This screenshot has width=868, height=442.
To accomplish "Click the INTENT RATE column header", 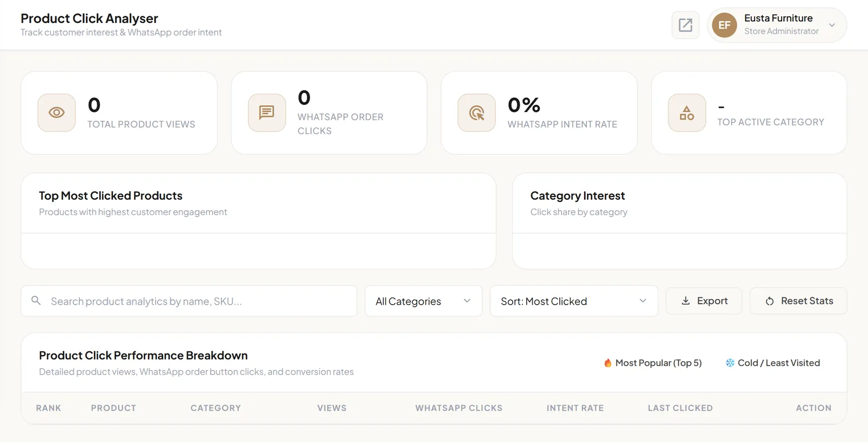I will [575, 408].
